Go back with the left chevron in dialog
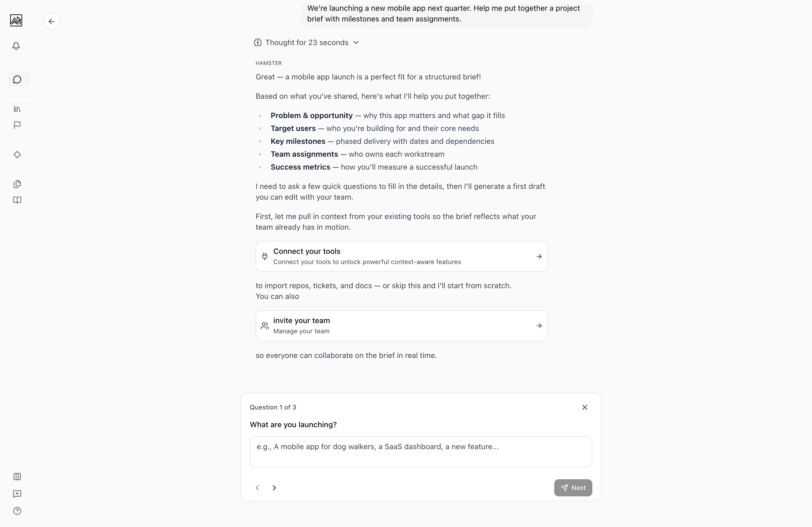 point(257,488)
